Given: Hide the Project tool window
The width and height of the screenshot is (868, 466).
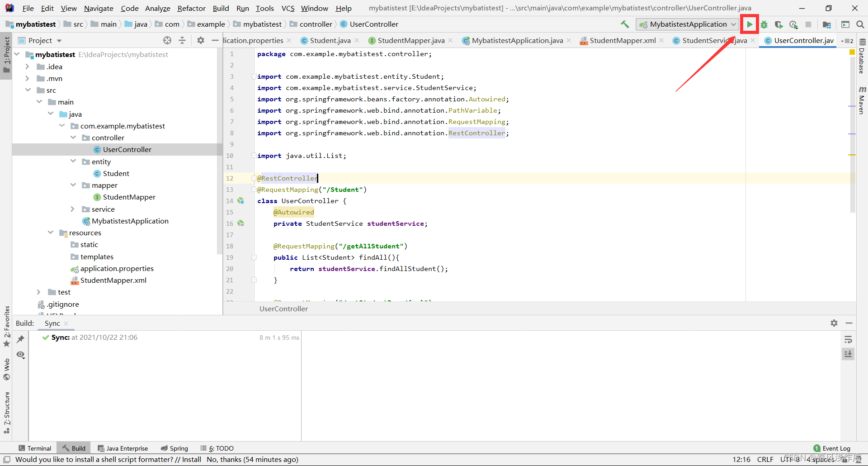Looking at the screenshot, I should tap(215, 40).
